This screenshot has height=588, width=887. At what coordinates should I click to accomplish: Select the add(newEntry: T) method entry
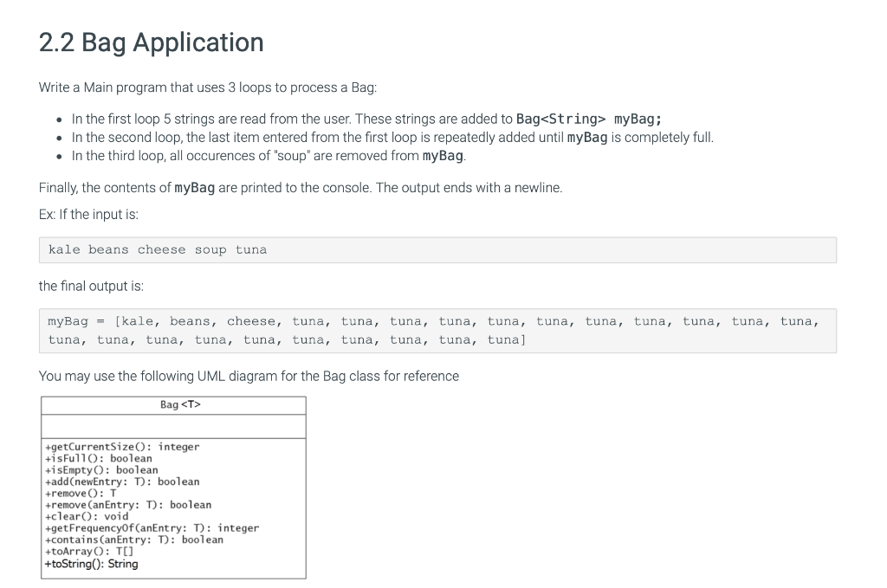pyautogui.click(x=119, y=481)
